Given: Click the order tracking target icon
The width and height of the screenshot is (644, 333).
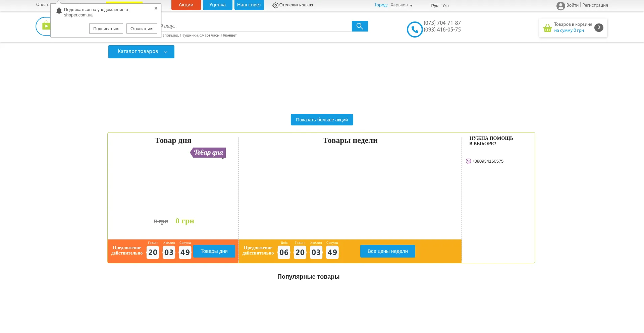Looking at the screenshot, I should point(275,5).
